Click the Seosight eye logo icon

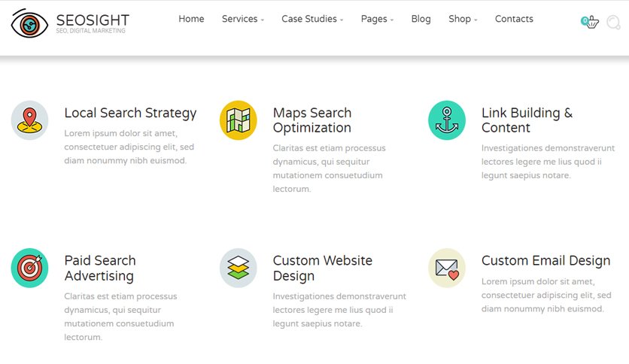tap(29, 23)
